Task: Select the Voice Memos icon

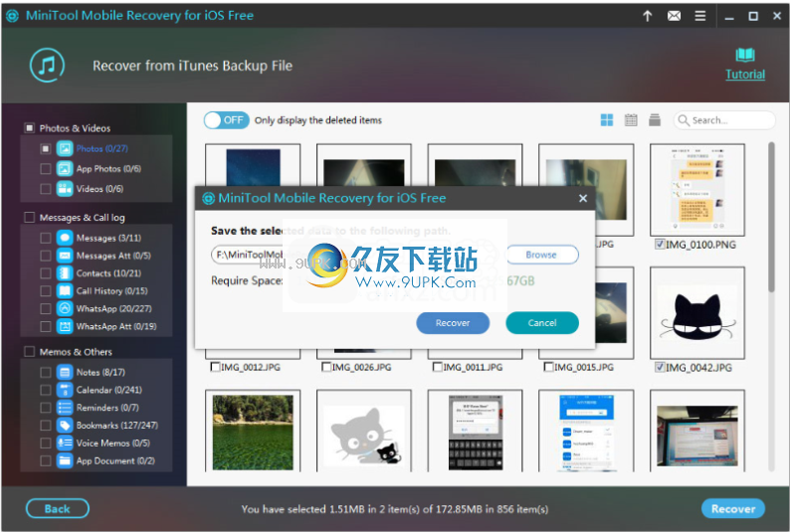Action: coord(65,443)
